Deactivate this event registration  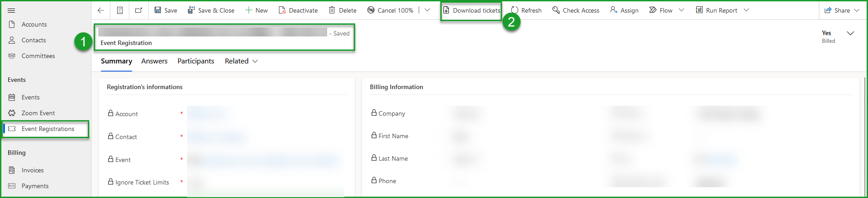pyautogui.click(x=298, y=10)
